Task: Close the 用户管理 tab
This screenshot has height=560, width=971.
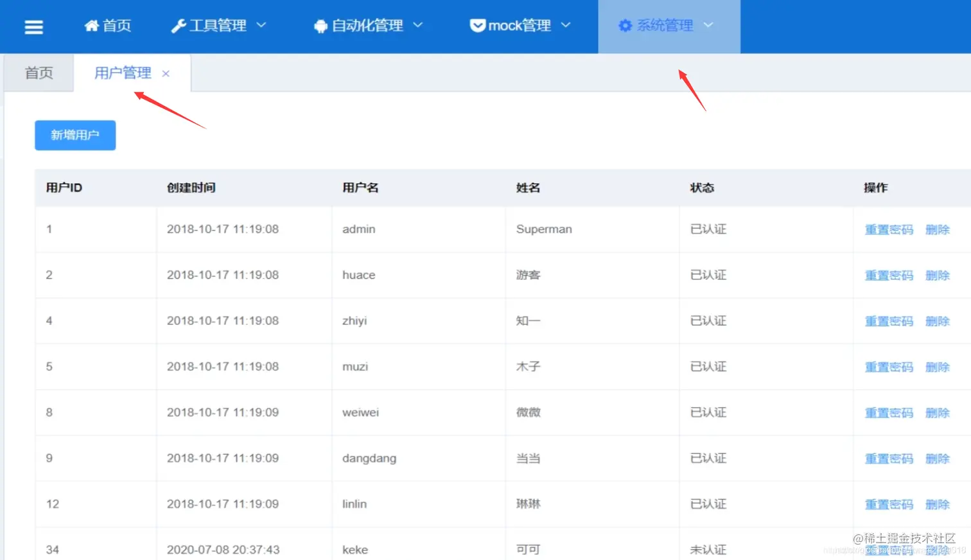Action: pyautogui.click(x=166, y=73)
